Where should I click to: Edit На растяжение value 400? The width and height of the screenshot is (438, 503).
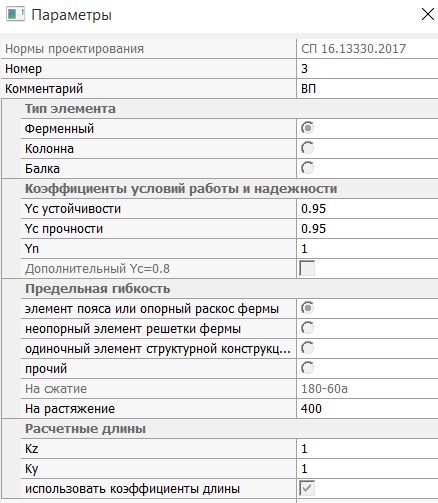click(367, 409)
